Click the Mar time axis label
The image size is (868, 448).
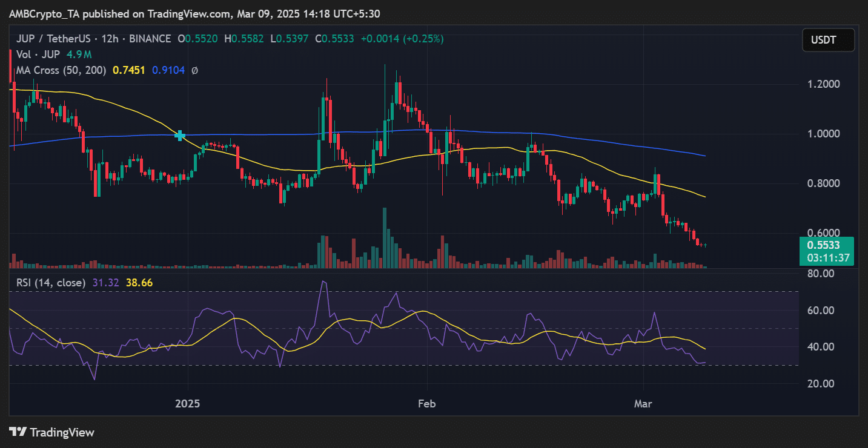point(643,404)
